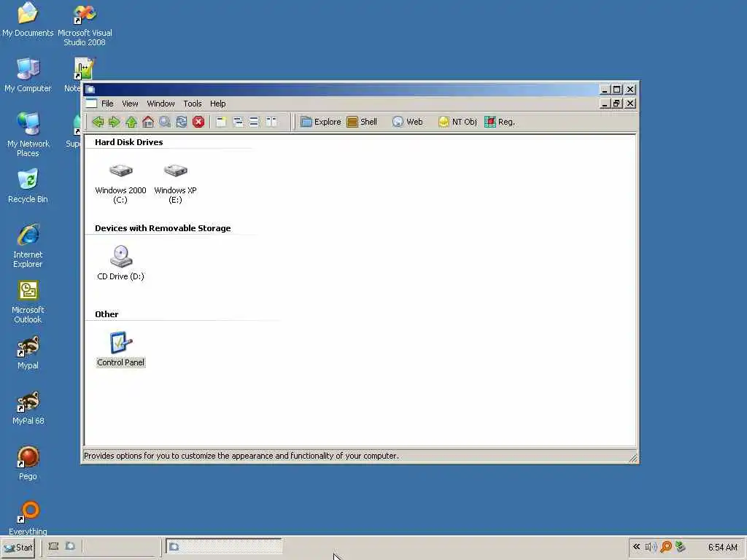This screenshot has width=747, height=560.
Task: Select the Mypal desktop shortcut
Action: (x=28, y=353)
